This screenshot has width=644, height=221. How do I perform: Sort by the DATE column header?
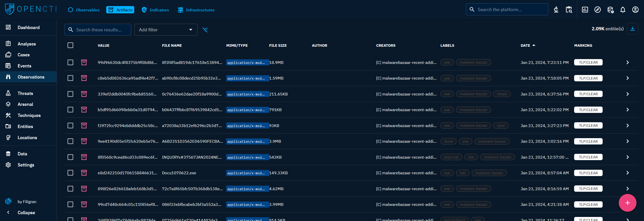coord(525,45)
